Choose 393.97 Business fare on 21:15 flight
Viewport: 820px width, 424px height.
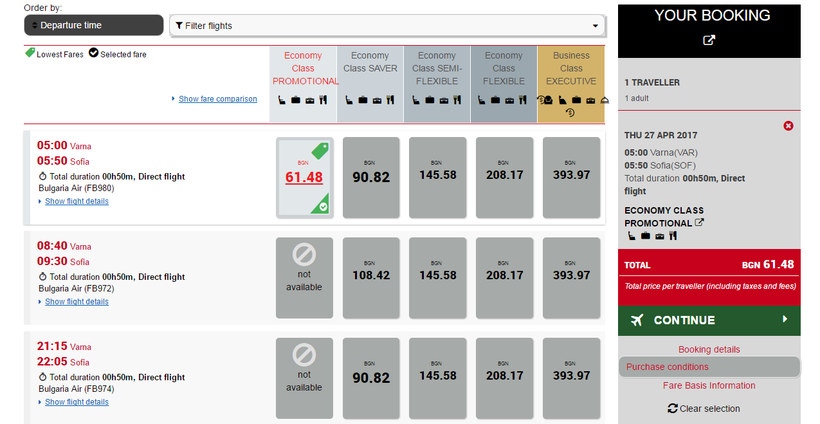[x=571, y=376]
